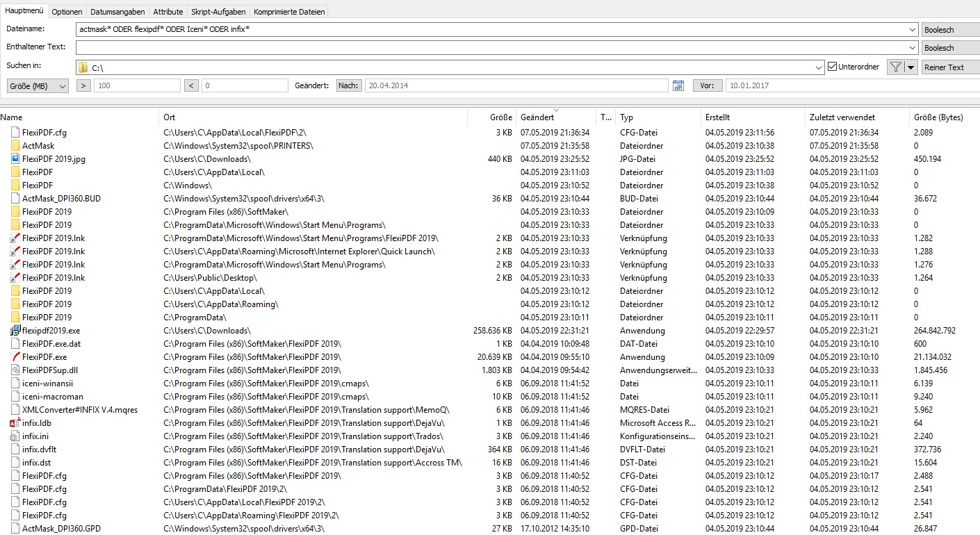
Task: Click the path C:\Users\Public\Desktop\
Action: 209,278
